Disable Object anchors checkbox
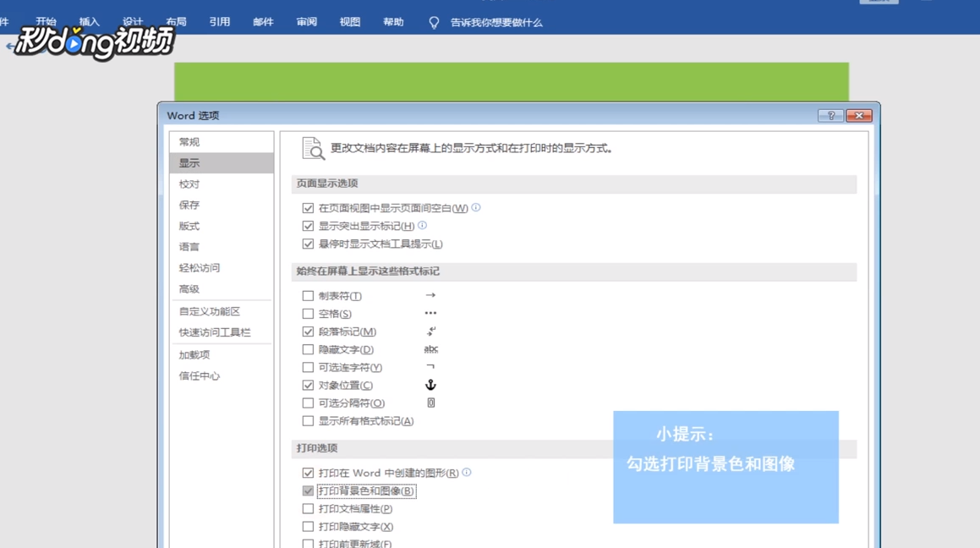The height and width of the screenshot is (548, 980). click(308, 386)
